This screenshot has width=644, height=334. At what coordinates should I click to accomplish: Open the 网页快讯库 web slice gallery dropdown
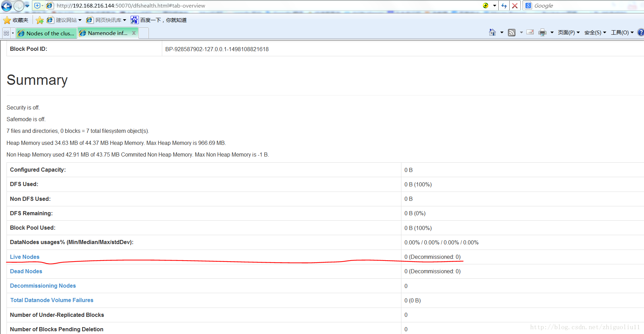[106, 20]
